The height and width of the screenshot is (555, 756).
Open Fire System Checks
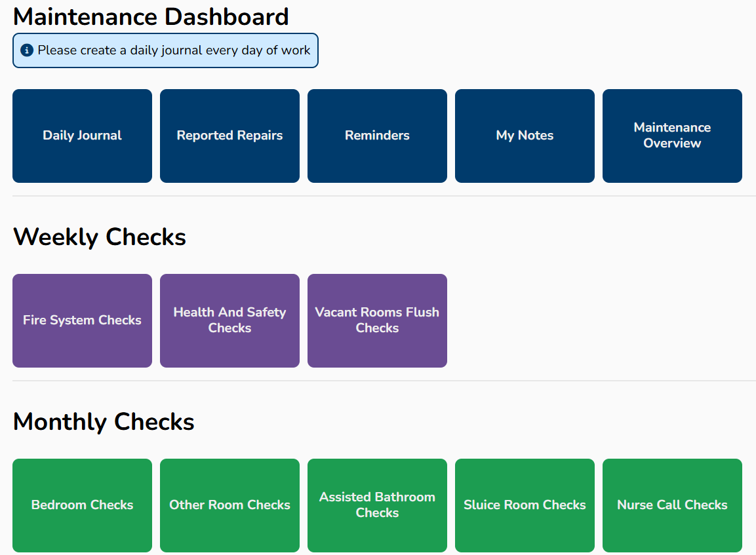click(82, 320)
